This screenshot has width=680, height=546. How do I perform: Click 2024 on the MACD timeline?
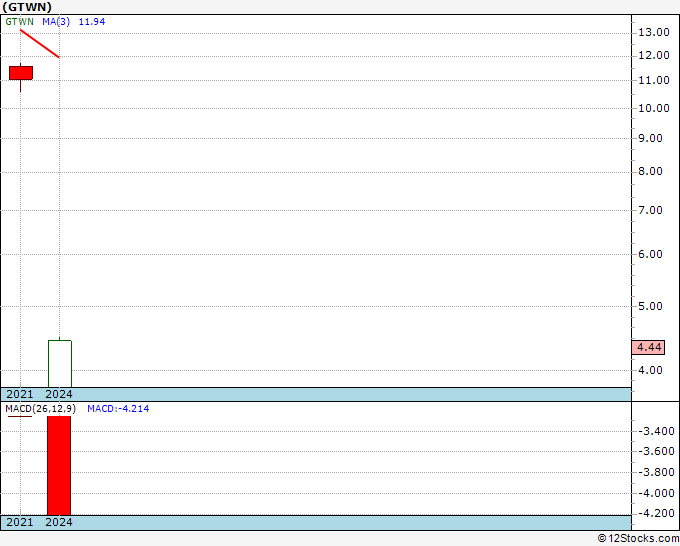pyautogui.click(x=59, y=522)
